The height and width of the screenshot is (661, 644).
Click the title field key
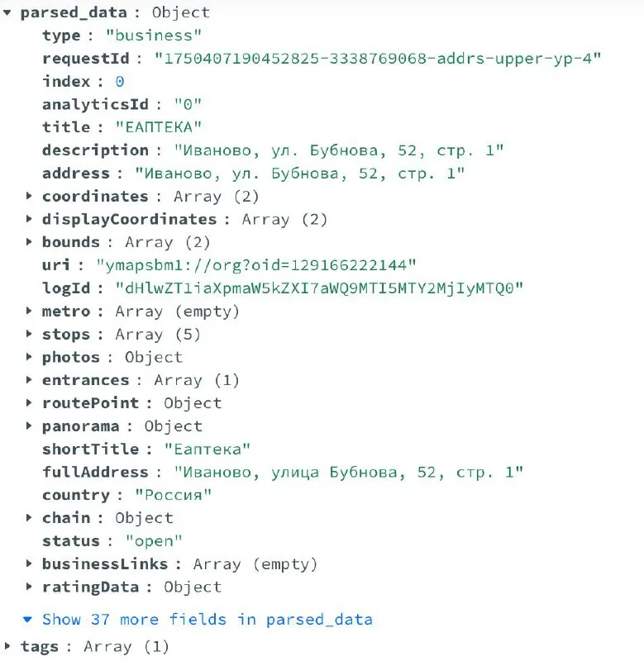point(66,126)
